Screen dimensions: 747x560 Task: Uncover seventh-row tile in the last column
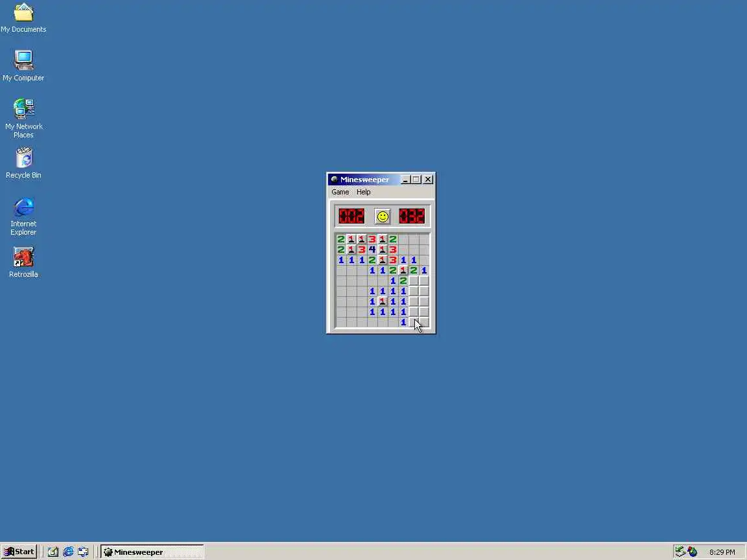[x=425, y=301]
